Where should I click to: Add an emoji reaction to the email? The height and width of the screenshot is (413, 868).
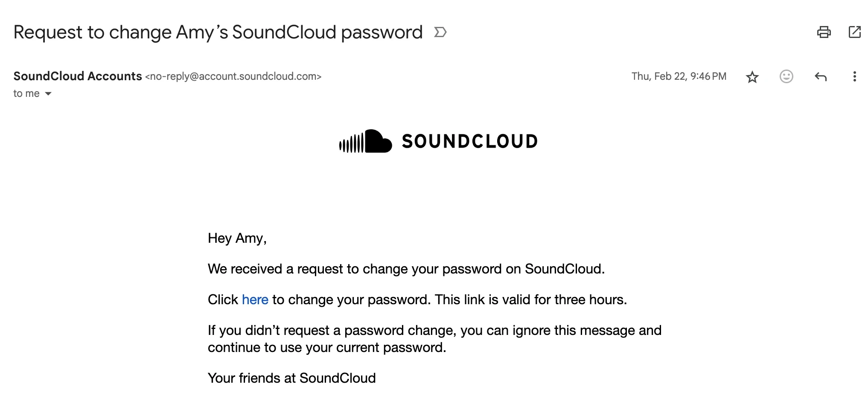click(x=786, y=77)
